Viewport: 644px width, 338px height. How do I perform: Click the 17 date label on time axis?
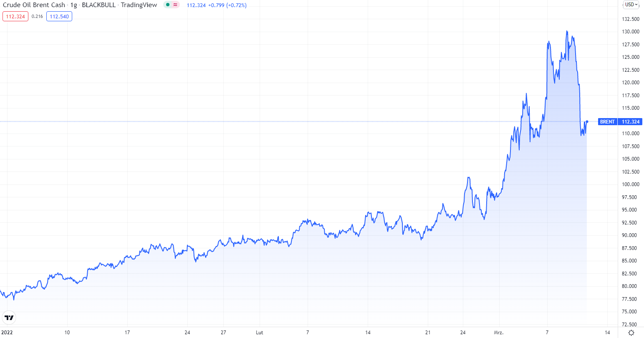[127, 333]
